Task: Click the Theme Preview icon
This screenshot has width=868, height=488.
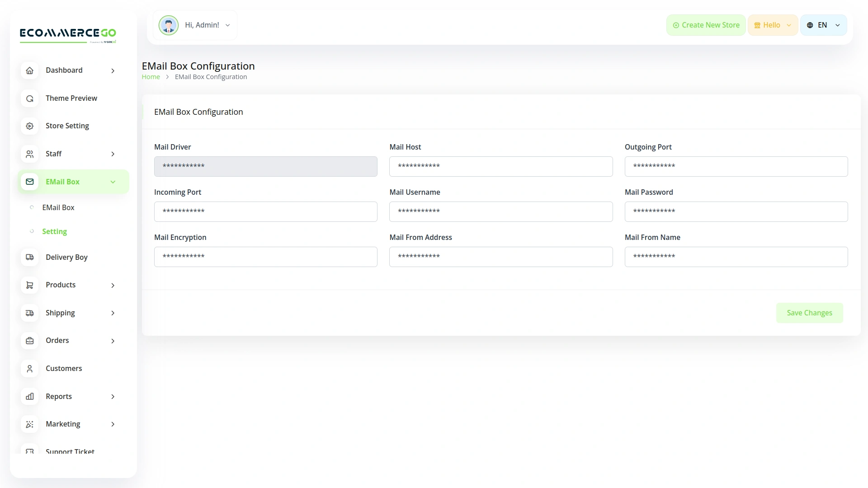Action: pyautogui.click(x=29, y=98)
